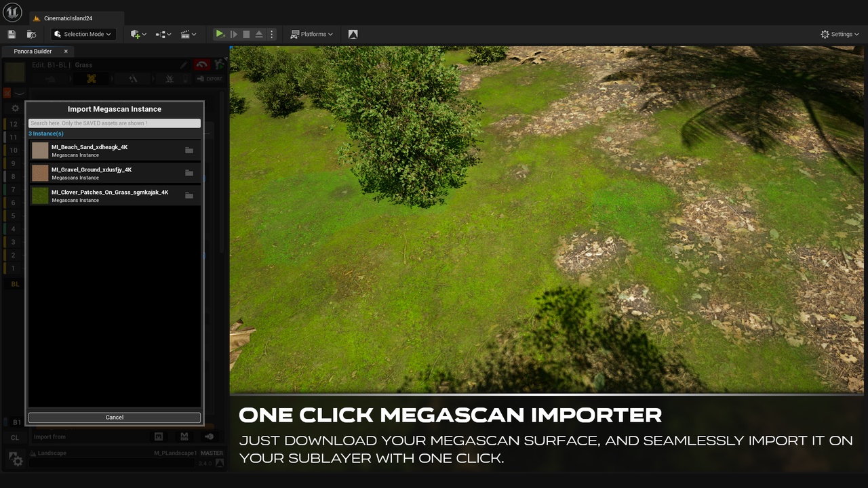Click the Eject button in the play controls
The height and width of the screenshot is (488, 868).
259,34
